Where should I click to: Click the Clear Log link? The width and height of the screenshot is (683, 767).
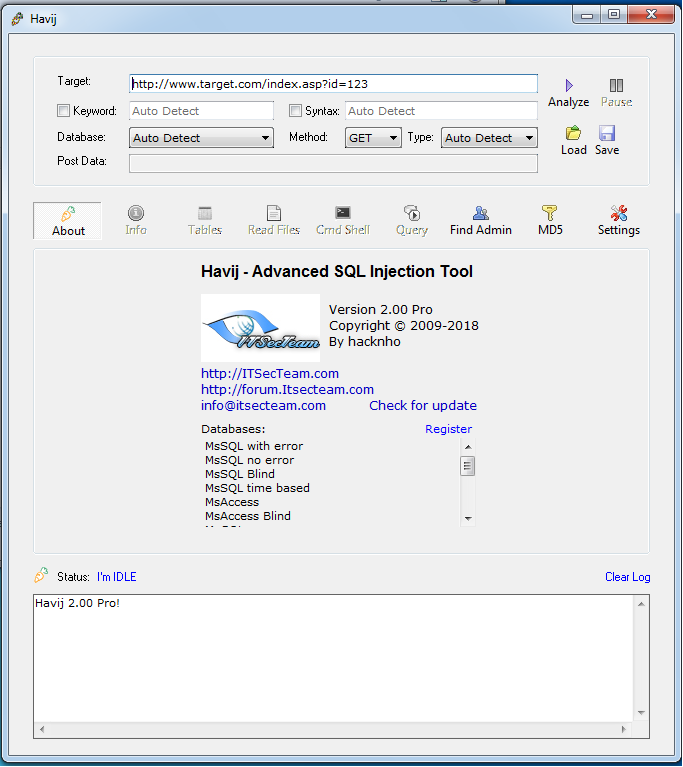[x=628, y=577]
